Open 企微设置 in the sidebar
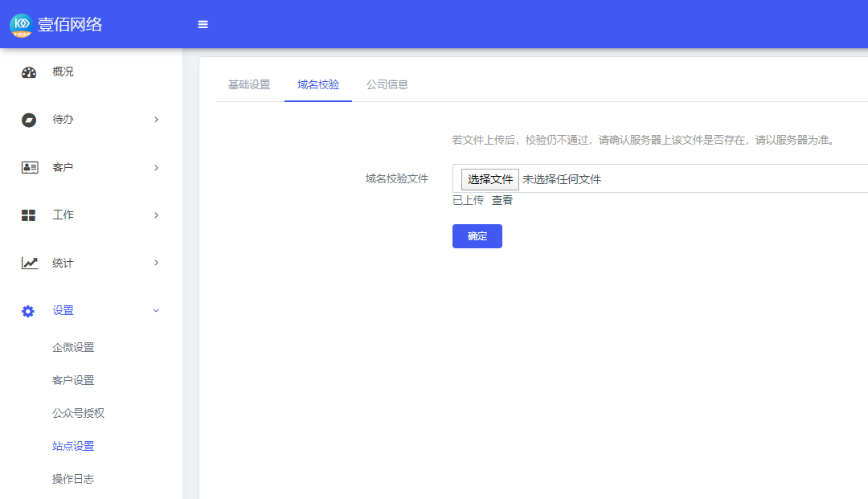Screen dimensions: 868x499 [x=73, y=347]
